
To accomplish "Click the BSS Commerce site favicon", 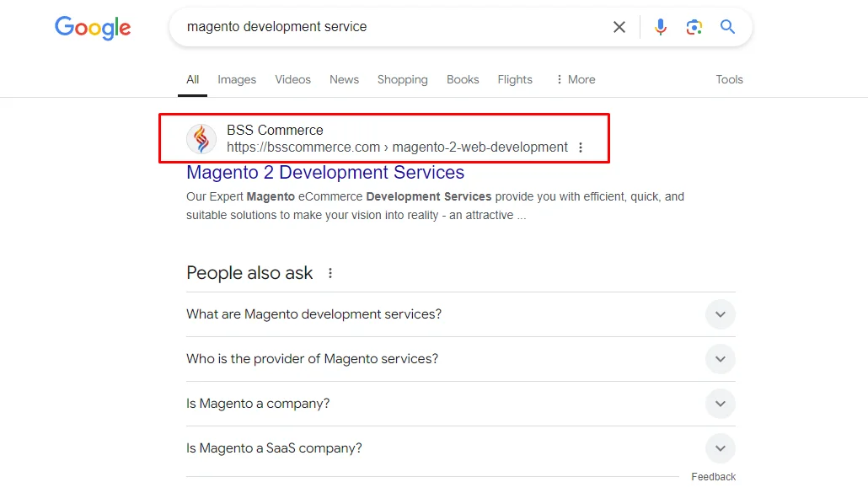I will [201, 138].
